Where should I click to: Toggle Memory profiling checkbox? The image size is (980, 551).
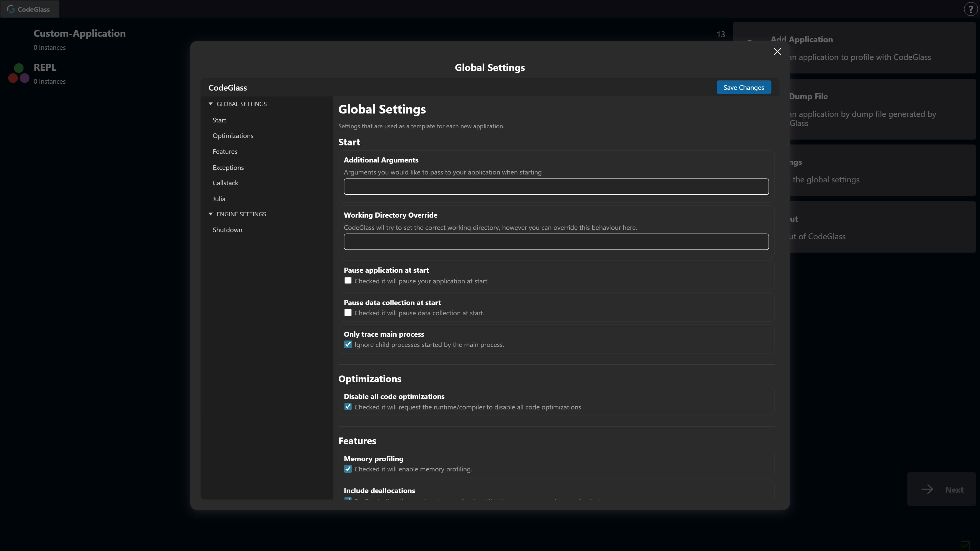[348, 469]
